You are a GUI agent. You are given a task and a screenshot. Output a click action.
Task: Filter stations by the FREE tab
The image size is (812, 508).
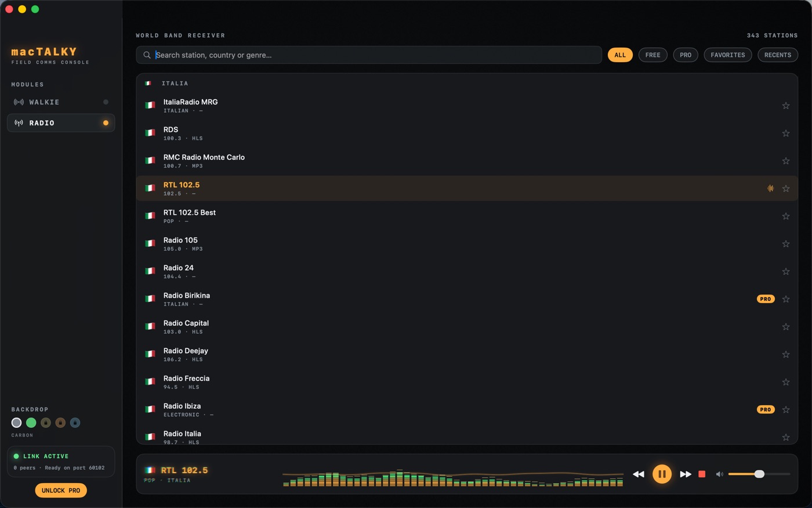(x=652, y=55)
